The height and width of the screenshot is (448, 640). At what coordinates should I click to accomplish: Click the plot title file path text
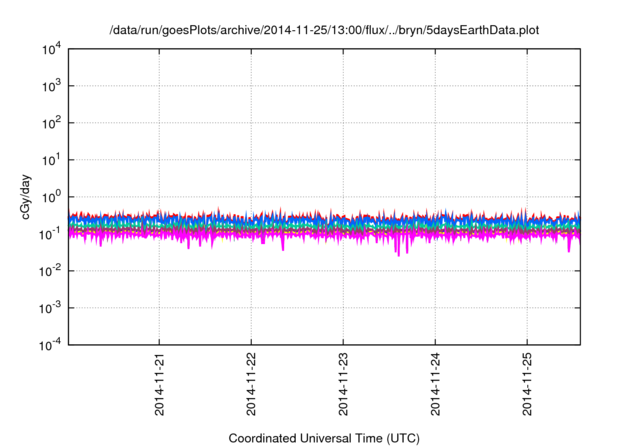point(324,30)
